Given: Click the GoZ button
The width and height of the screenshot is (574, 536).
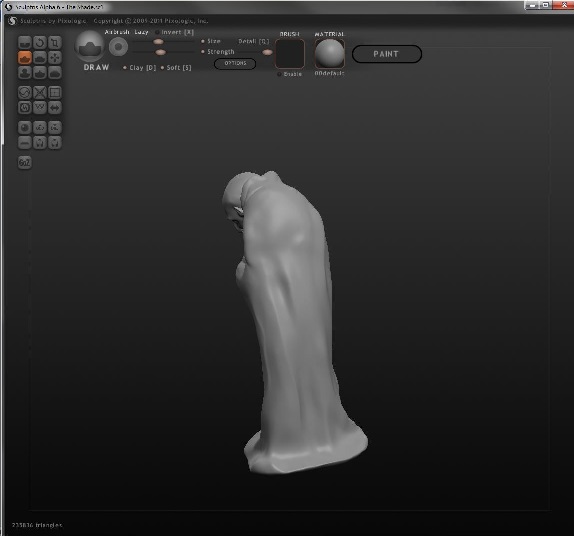Looking at the screenshot, I should tap(25, 163).
